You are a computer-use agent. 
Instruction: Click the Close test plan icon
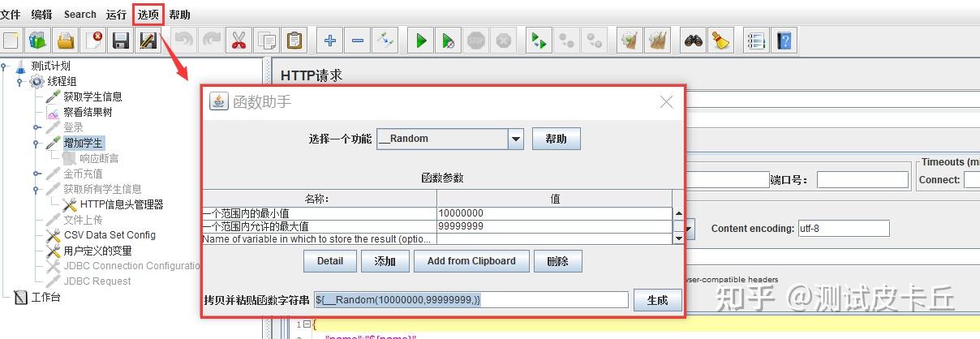93,40
